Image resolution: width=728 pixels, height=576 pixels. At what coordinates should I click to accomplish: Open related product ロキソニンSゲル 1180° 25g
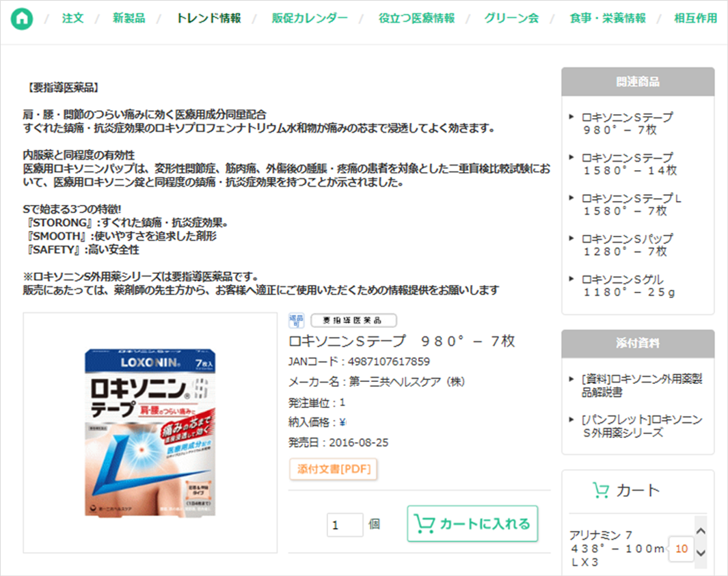click(x=628, y=286)
